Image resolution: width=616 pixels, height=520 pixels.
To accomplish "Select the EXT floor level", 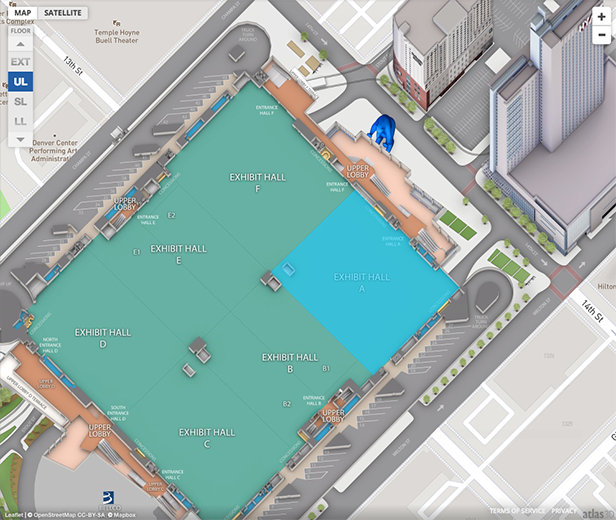I will click(x=21, y=62).
